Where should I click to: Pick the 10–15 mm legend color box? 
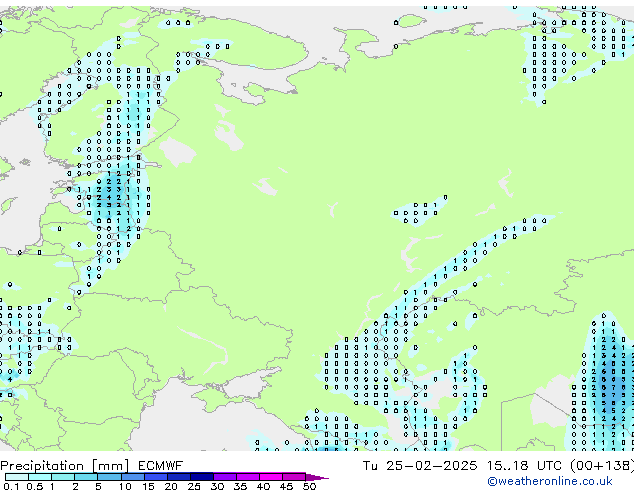pyautogui.click(x=132, y=477)
